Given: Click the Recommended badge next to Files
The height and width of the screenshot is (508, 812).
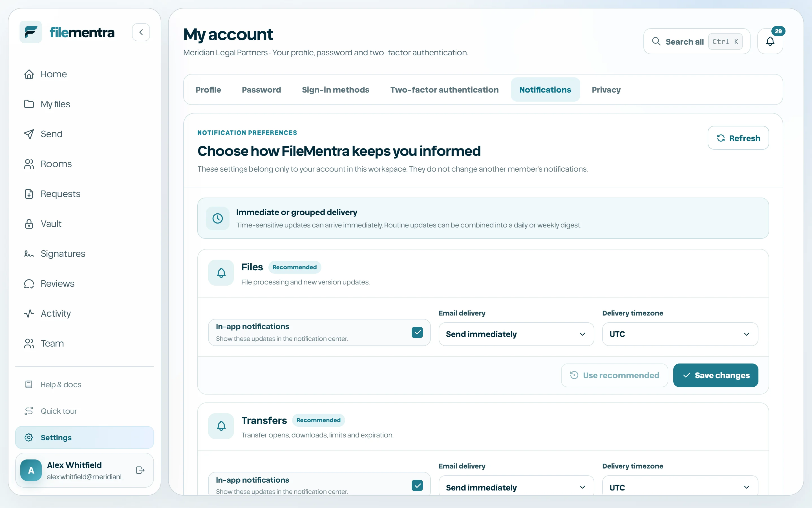Looking at the screenshot, I should tap(295, 267).
